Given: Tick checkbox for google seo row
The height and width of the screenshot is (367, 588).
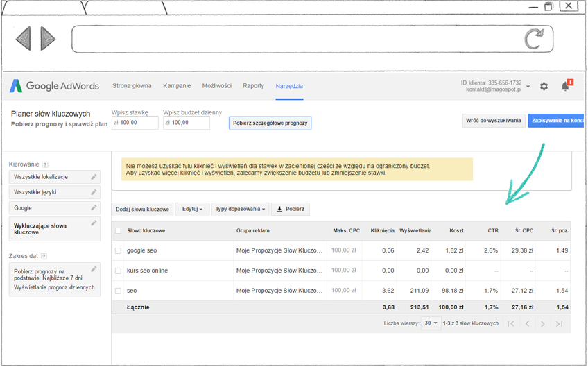Looking at the screenshot, I should coord(118,250).
